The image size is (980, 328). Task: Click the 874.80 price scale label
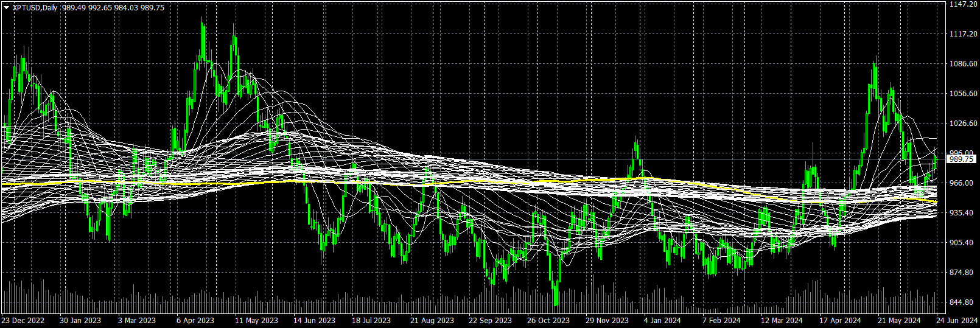(963, 273)
